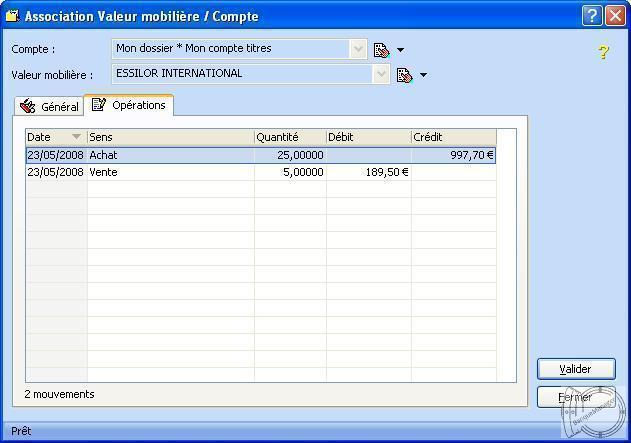The height and width of the screenshot is (443, 631).
Task: Select the Opérations tab
Action: pyautogui.click(x=129, y=105)
